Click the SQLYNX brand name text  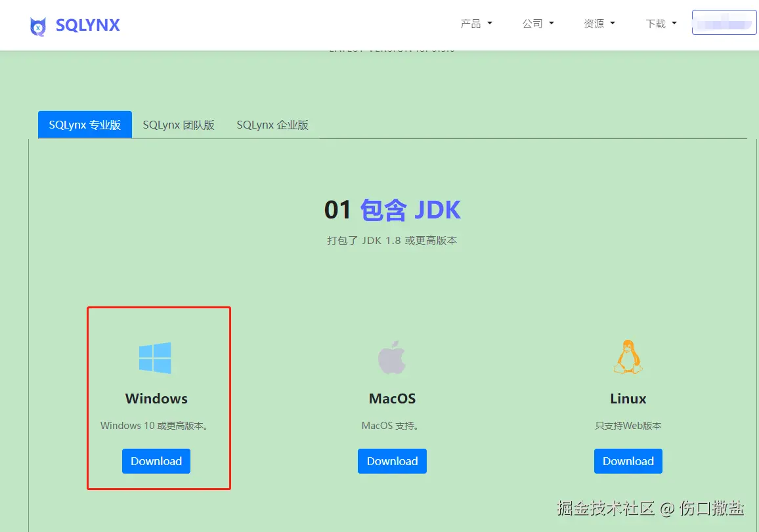click(x=87, y=25)
